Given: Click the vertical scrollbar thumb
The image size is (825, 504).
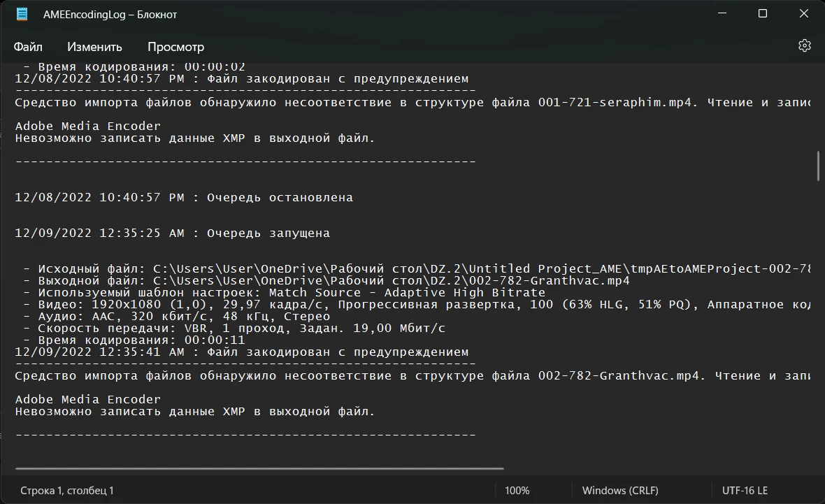Looking at the screenshot, I should (x=818, y=166).
